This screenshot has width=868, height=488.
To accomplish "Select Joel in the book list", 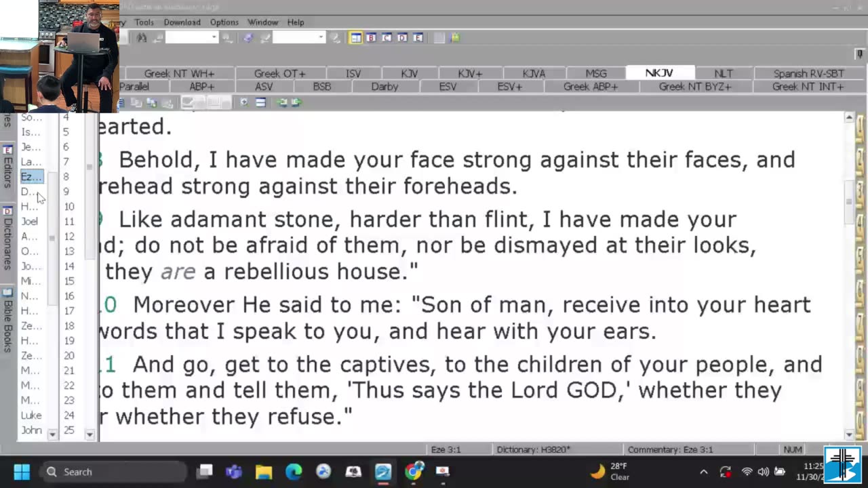I will (x=30, y=221).
